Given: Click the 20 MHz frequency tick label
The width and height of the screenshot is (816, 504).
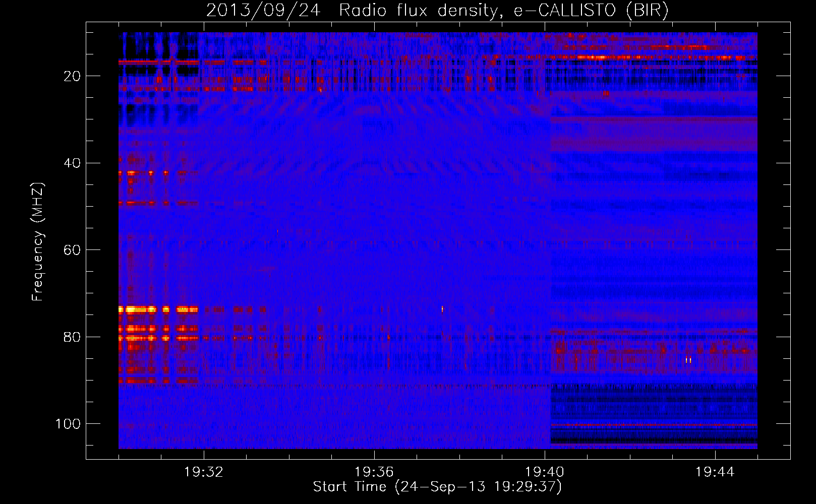Looking at the screenshot, I should click(73, 76).
